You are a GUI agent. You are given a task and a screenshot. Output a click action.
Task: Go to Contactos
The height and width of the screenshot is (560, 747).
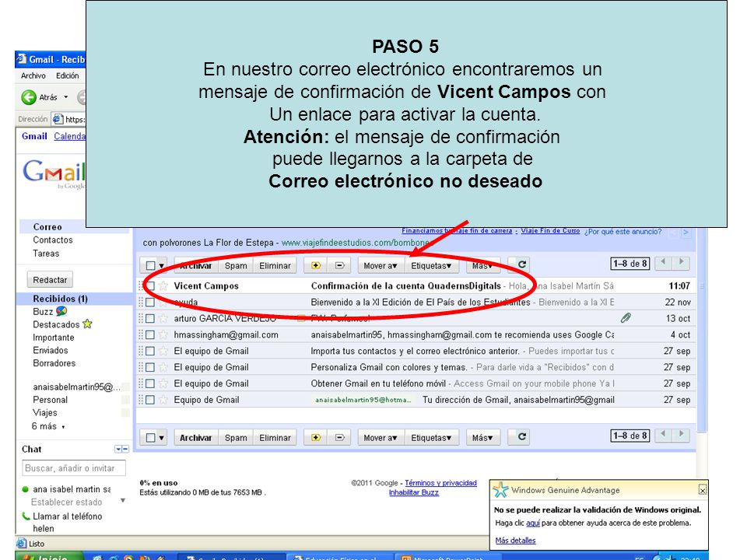(53, 240)
